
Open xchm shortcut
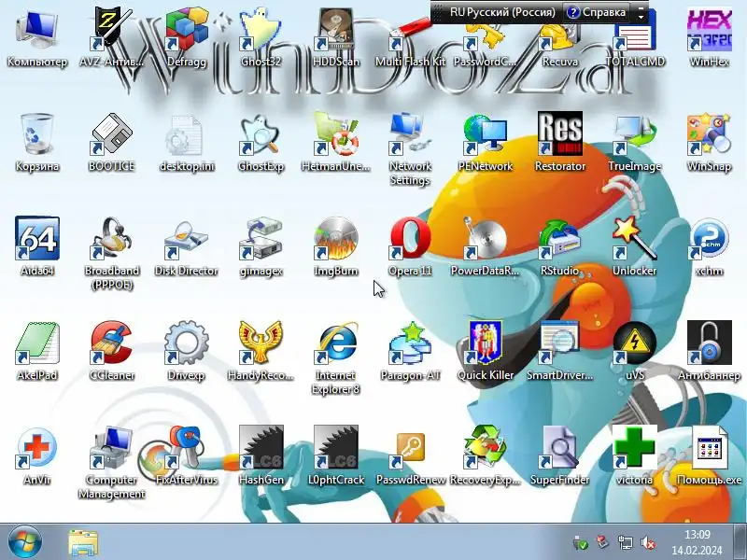coord(709,246)
